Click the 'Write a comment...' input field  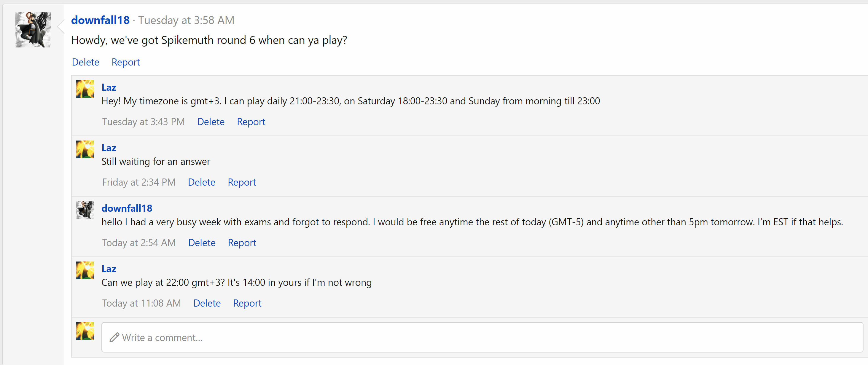click(x=482, y=337)
